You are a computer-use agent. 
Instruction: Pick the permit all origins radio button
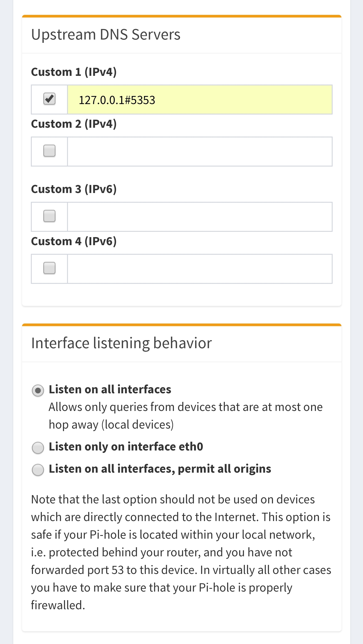tap(38, 470)
